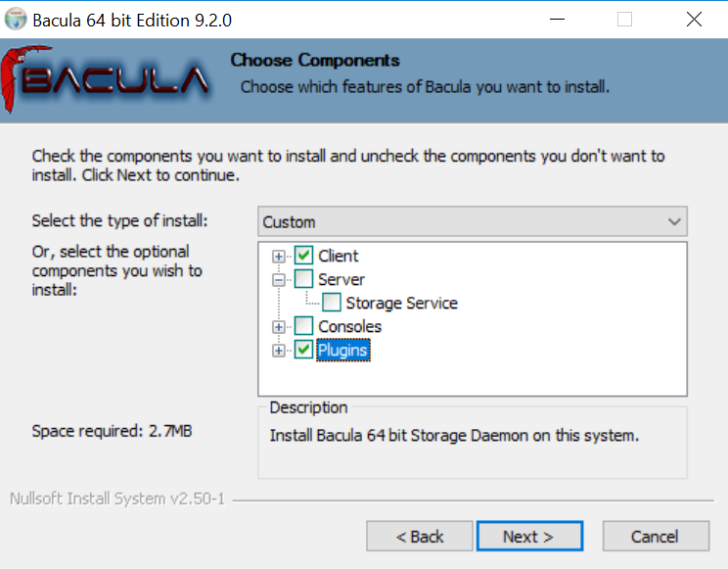Expand the Consoles tree node
Image resolution: width=728 pixels, height=569 pixels.
click(x=279, y=327)
